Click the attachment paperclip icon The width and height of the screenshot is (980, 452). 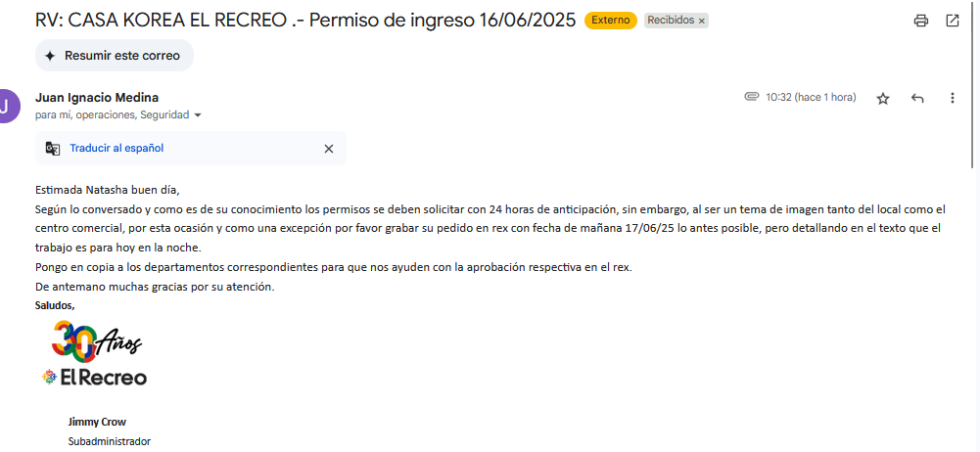pos(751,97)
